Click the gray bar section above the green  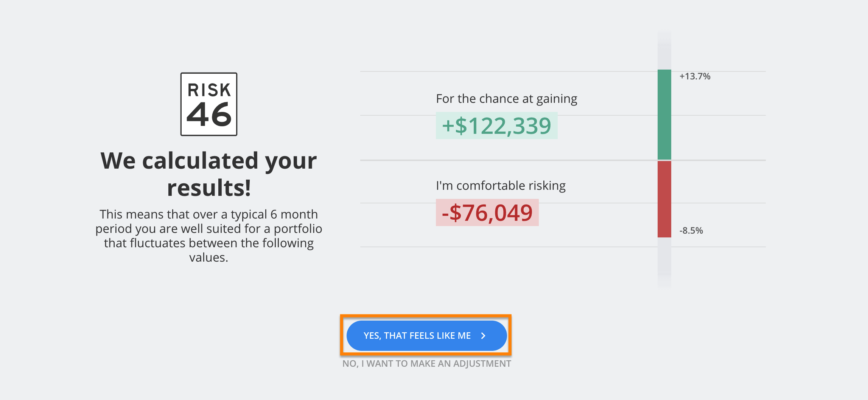664,51
